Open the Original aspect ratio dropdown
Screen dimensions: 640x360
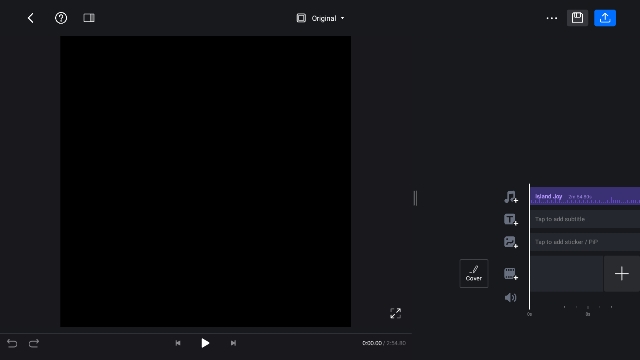click(320, 18)
